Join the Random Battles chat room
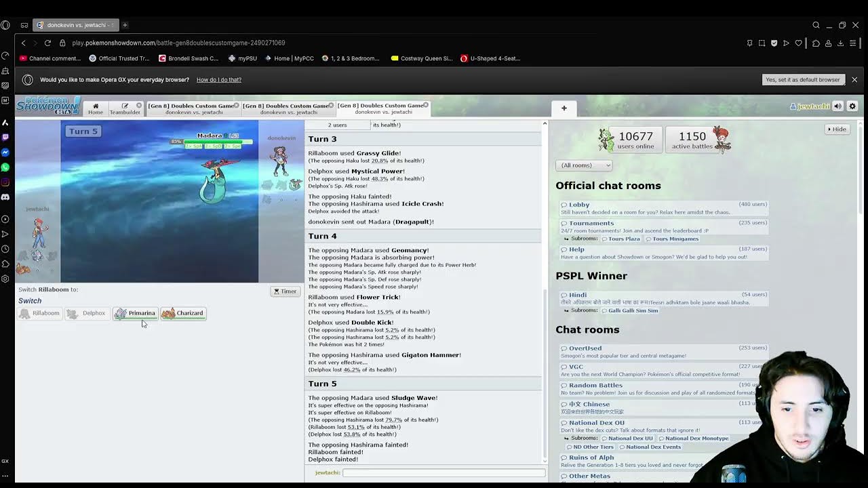 pos(664,388)
